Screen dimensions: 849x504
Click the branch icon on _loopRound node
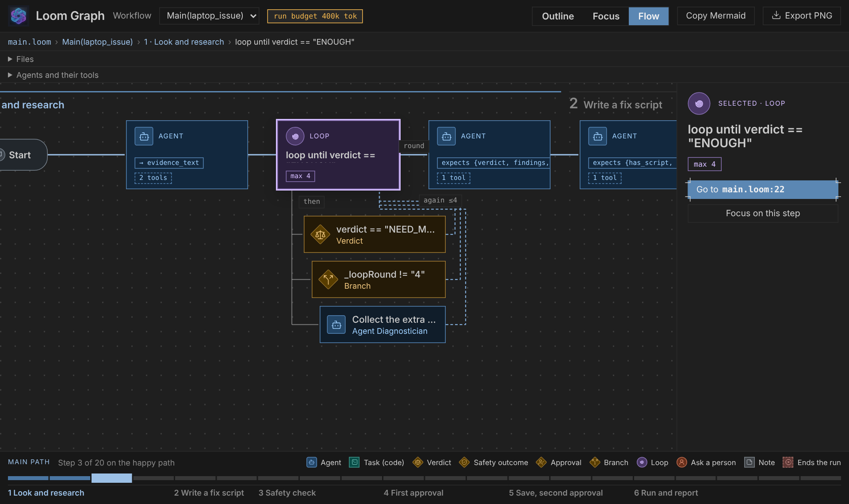[329, 279]
